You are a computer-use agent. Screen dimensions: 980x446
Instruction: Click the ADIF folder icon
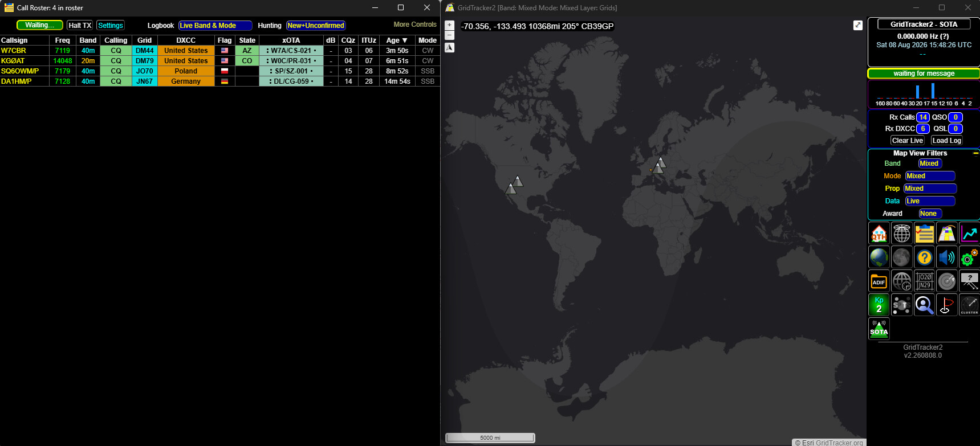click(x=879, y=281)
